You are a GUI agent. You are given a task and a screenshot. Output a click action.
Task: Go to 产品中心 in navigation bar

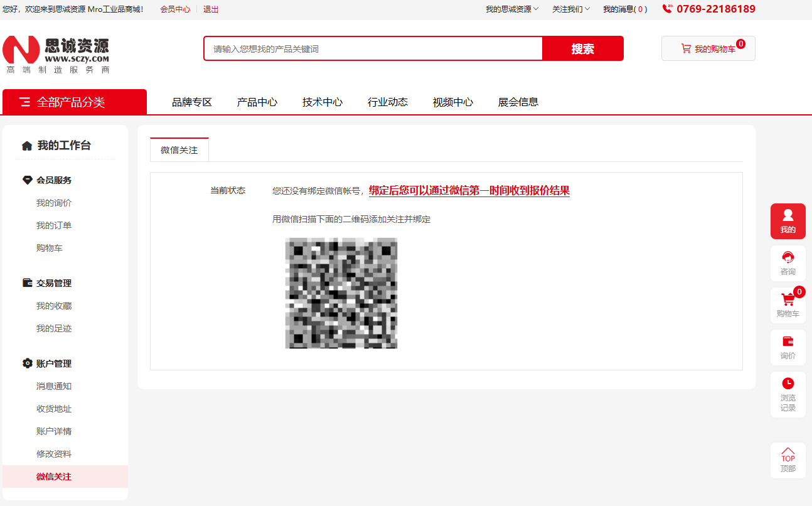point(257,102)
